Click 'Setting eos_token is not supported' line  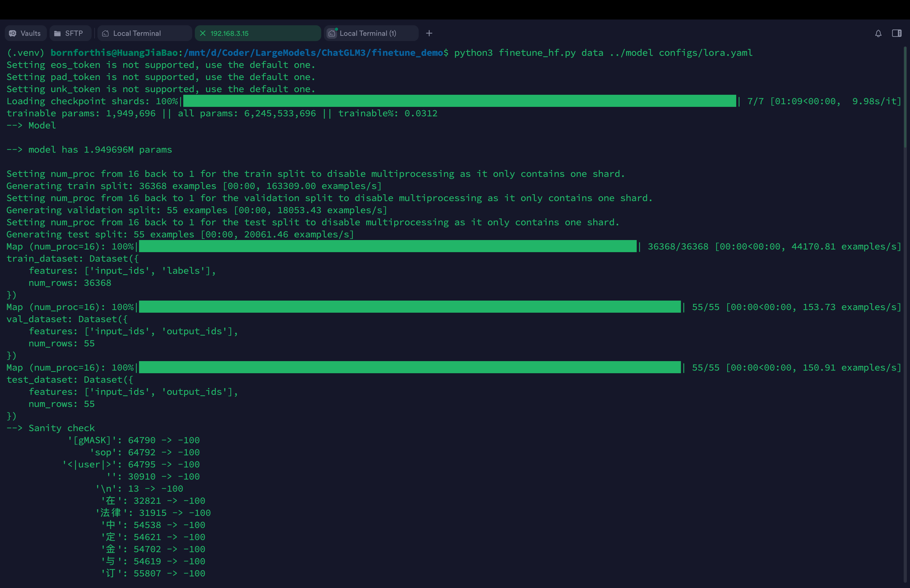[161, 65]
